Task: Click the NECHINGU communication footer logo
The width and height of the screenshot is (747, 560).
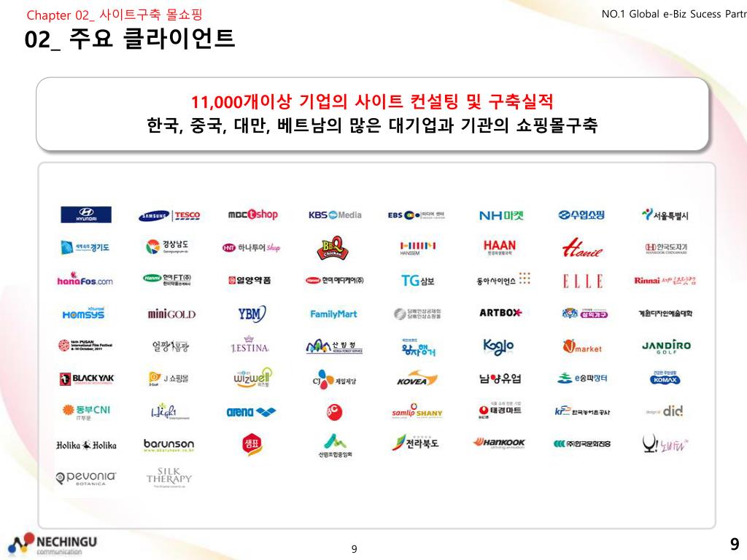Action: (53, 544)
